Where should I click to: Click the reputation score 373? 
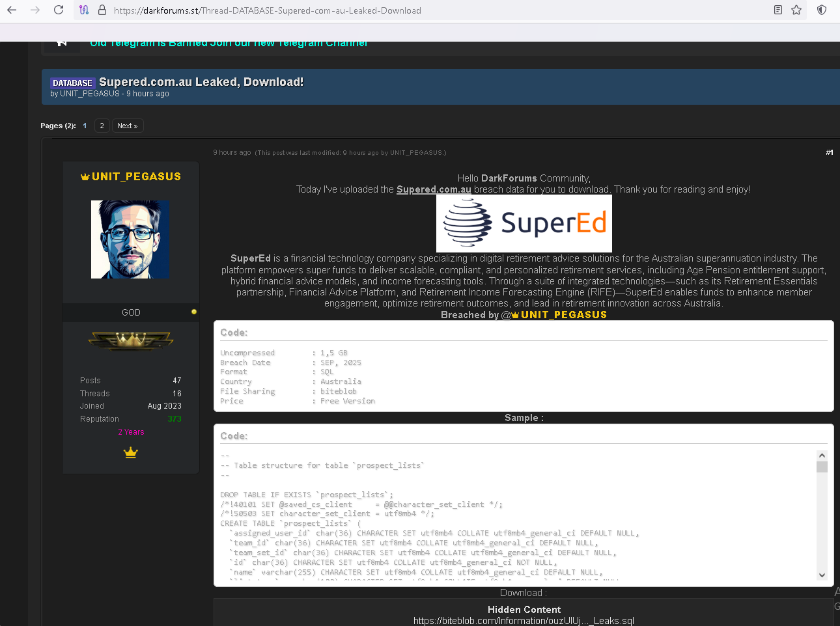coord(174,419)
